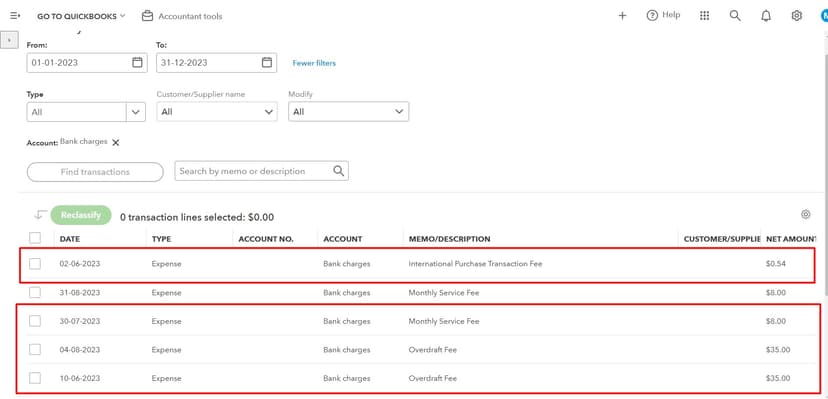The width and height of the screenshot is (828, 399).
Task: Click the $8.00 amount in 30-07-2023 row
Action: tap(776, 321)
